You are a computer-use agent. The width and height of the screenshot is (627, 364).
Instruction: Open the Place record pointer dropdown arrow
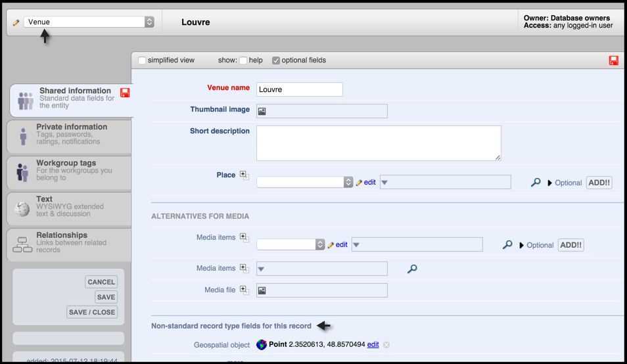[384, 183]
